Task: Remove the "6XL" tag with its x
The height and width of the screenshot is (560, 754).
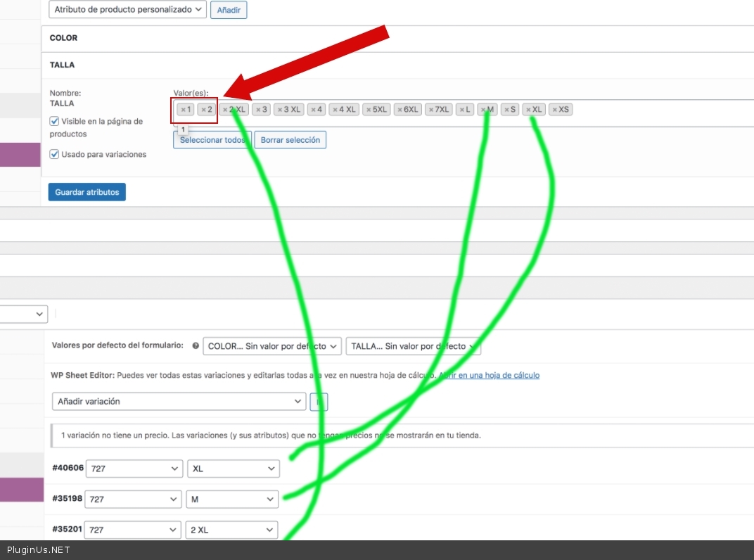Action: point(400,110)
